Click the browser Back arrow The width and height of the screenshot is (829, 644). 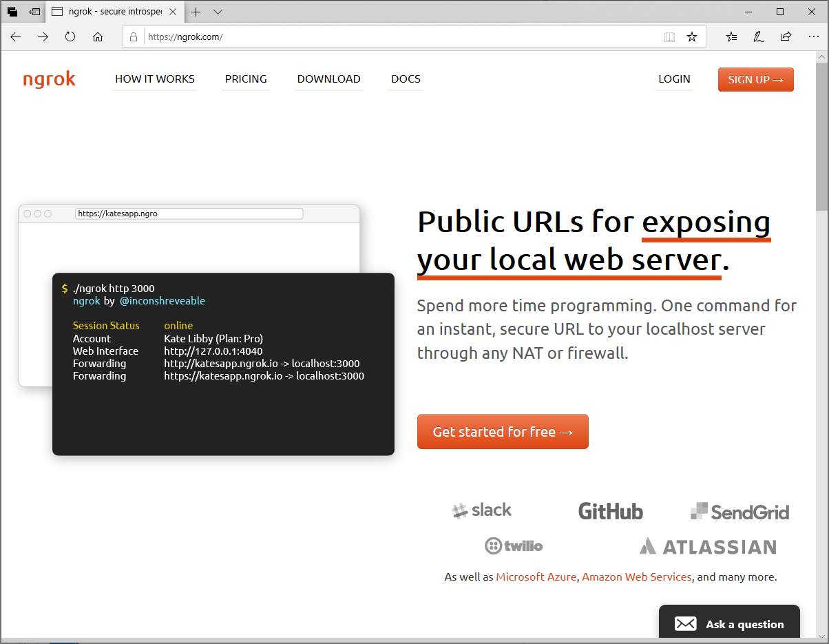[x=16, y=37]
